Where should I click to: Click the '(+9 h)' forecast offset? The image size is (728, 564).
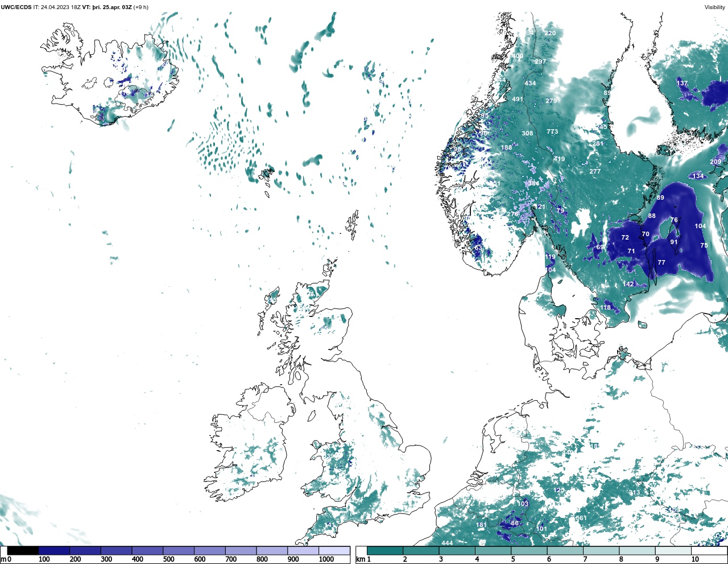141,7
